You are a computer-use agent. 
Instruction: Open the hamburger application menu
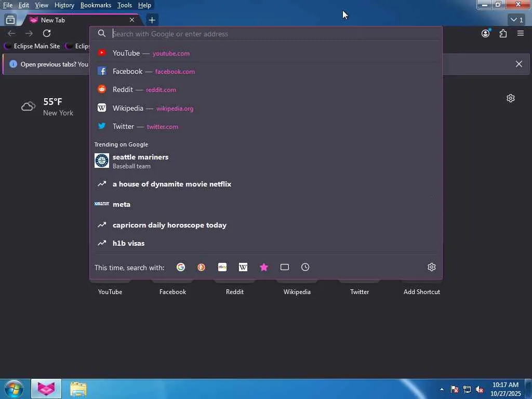(521, 33)
